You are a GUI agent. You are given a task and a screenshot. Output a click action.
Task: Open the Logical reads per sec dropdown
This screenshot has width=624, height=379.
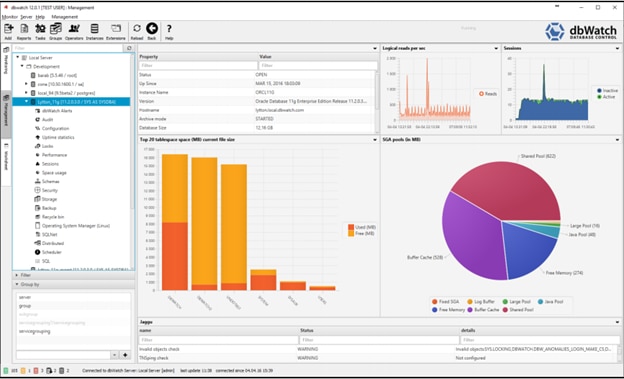coord(496,48)
